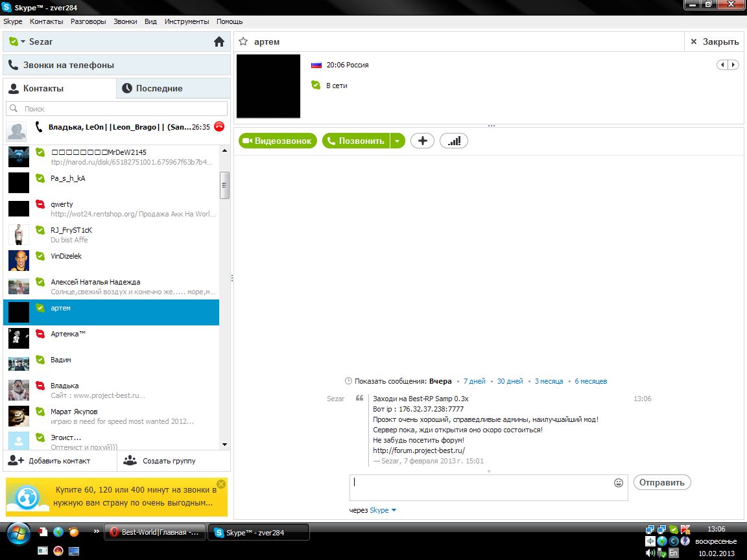Select contact Марат Якупов
The height and width of the screenshot is (560, 747).
pos(111,416)
